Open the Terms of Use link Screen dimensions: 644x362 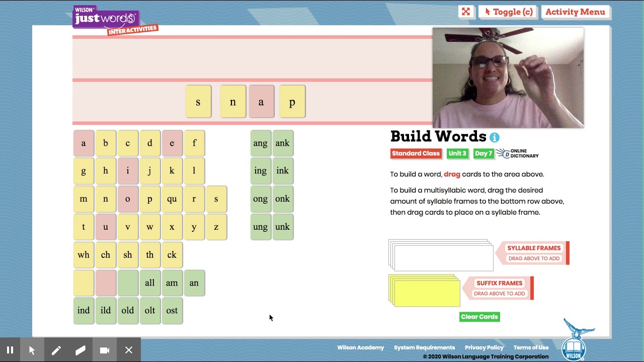click(x=531, y=347)
